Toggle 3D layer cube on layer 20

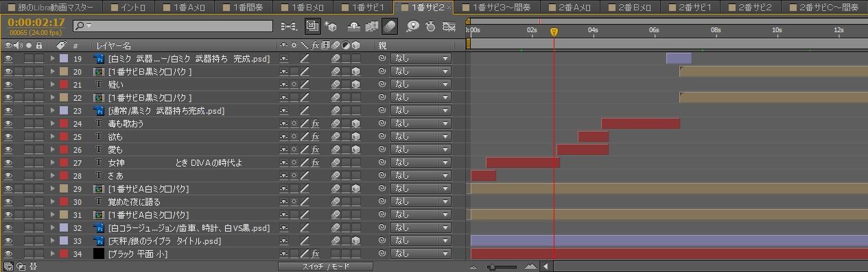coord(356,72)
